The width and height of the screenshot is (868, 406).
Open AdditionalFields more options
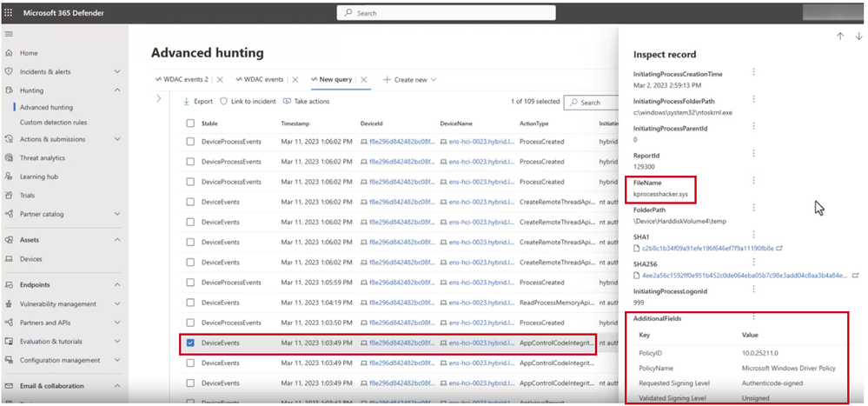tap(753, 316)
